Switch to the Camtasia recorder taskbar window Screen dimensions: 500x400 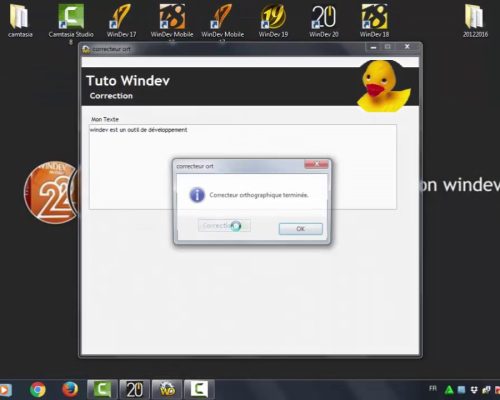199,389
